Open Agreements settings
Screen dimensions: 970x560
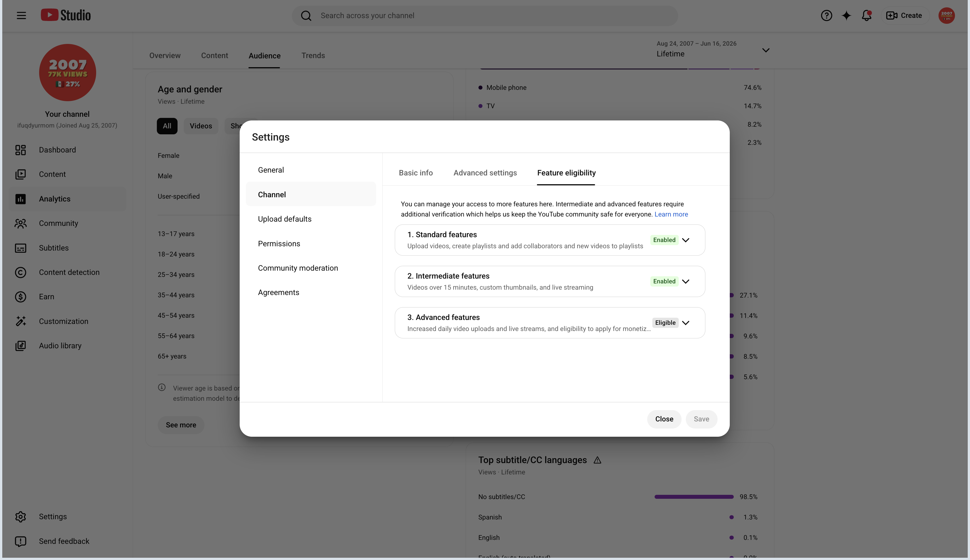coord(311,292)
